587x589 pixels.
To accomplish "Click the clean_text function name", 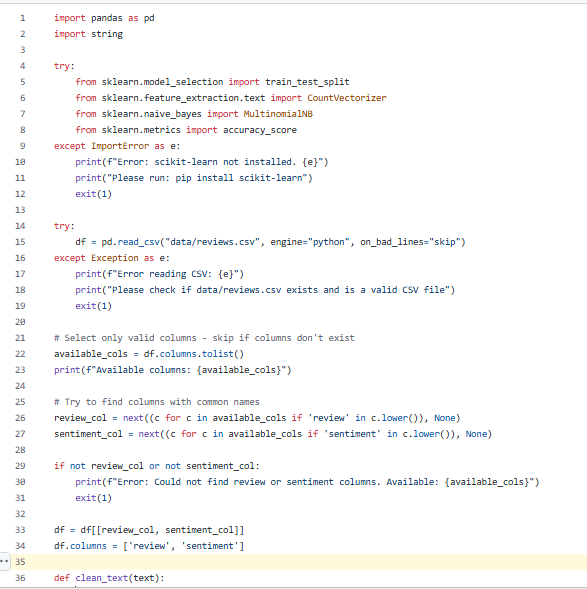I will pyautogui.click(x=102, y=578).
